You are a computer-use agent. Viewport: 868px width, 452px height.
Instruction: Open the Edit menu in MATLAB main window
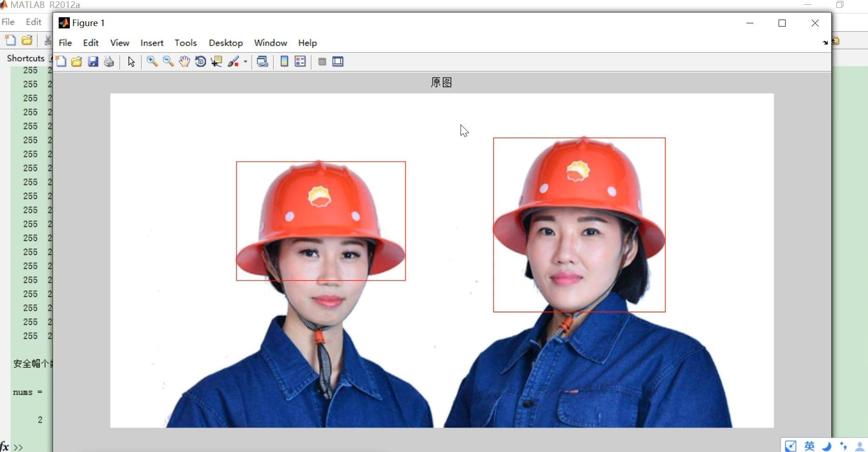tap(34, 22)
